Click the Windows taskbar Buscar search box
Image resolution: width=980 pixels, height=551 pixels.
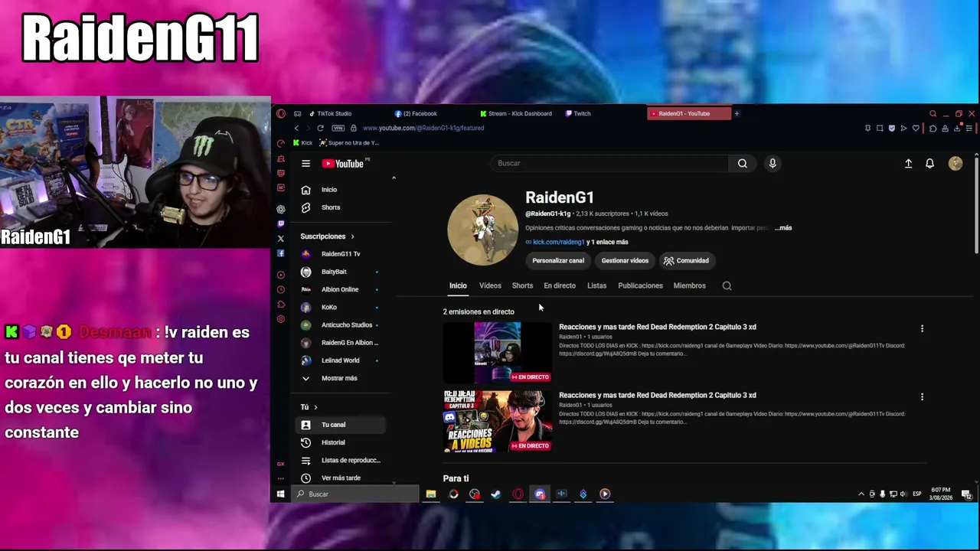356,494
